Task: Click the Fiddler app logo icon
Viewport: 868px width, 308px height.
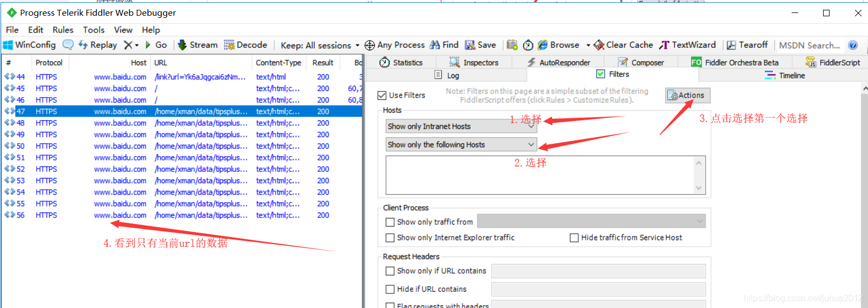Action: pyautogui.click(x=11, y=12)
